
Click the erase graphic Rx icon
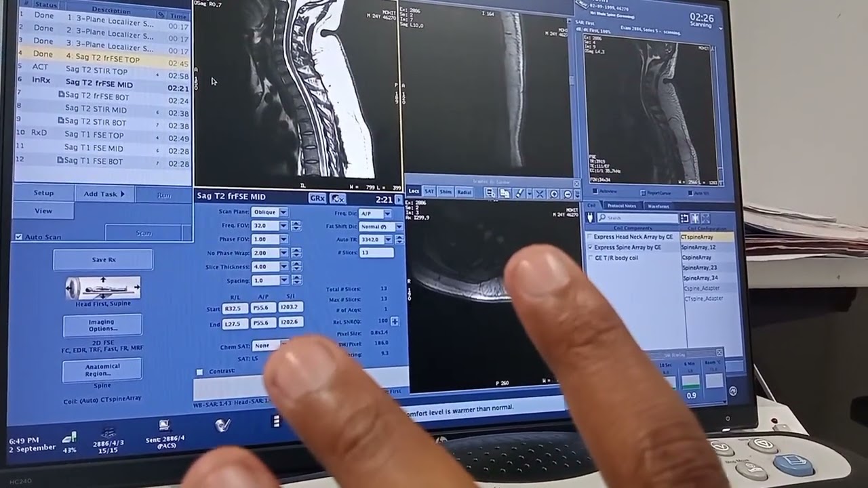(338, 198)
